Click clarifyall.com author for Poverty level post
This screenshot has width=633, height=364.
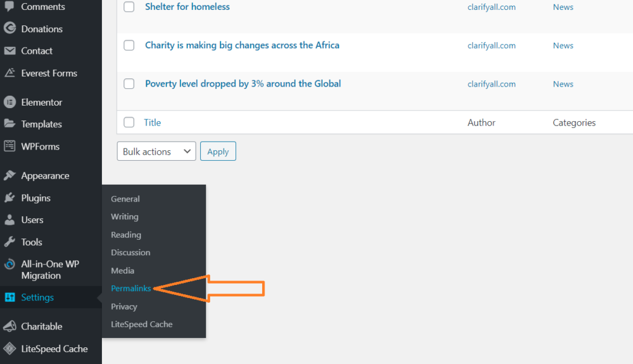(491, 84)
